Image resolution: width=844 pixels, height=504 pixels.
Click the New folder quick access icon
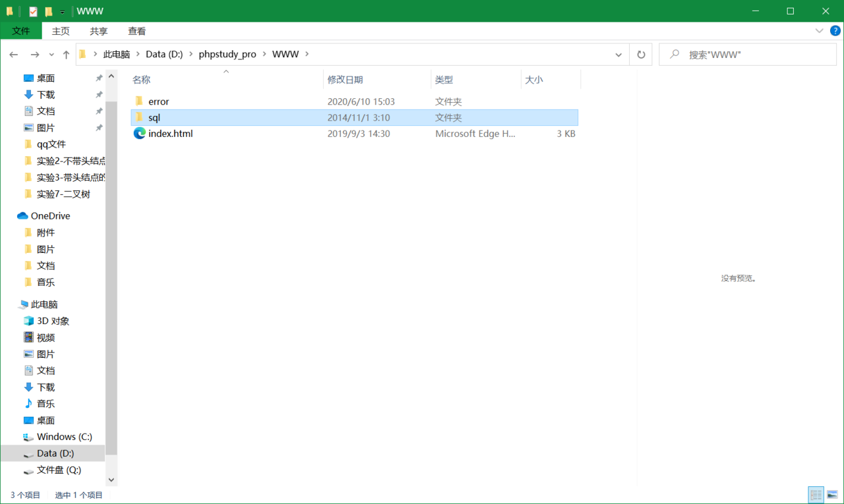(x=48, y=11)
